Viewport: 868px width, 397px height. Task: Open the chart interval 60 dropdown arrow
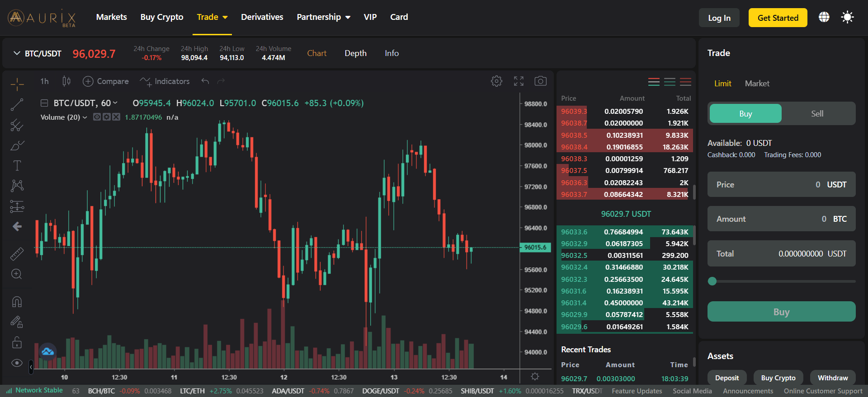click(x=115, y=103)
